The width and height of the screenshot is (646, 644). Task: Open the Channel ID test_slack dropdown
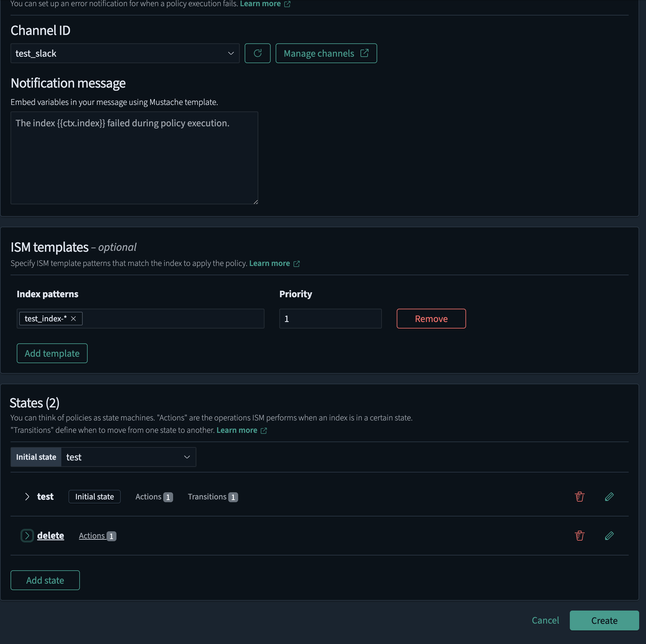[125, 53]
